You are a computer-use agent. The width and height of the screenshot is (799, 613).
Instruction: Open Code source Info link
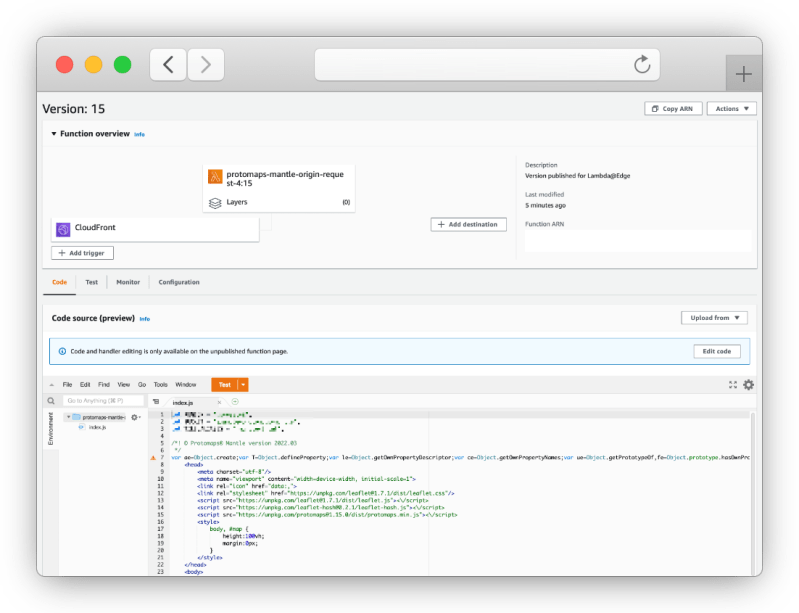(145, 319)
